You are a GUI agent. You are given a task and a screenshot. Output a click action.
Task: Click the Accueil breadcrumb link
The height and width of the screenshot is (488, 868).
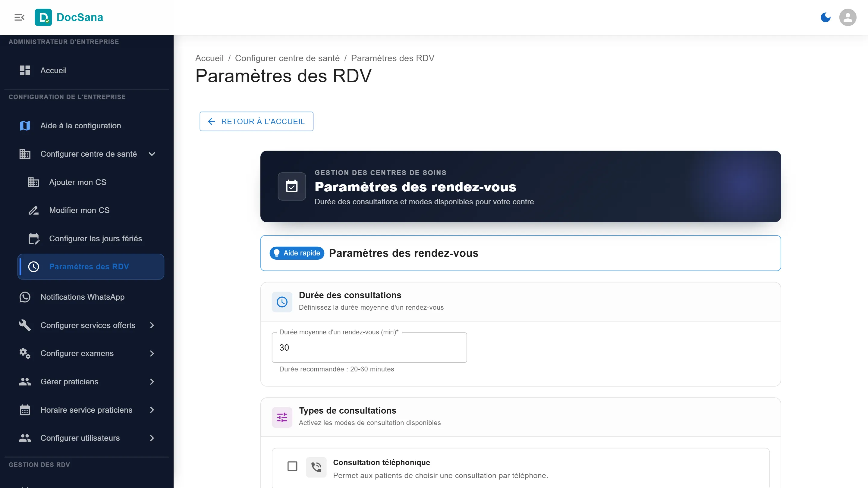(209, 58)
